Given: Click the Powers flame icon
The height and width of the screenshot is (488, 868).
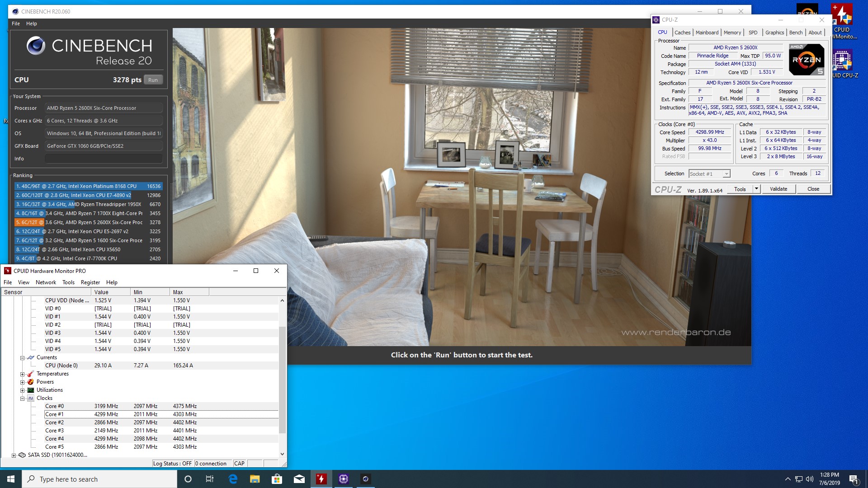Looking at the screenshot, I should [31, 382].
